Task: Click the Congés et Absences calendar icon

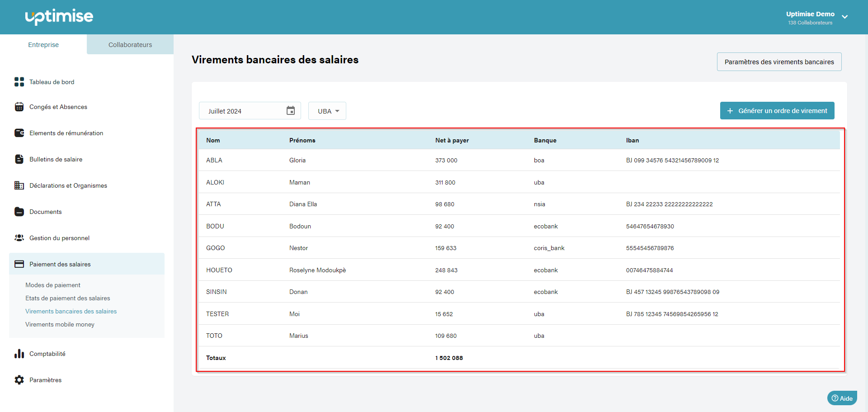Action: pyautogui.click(x=19, y=107)
